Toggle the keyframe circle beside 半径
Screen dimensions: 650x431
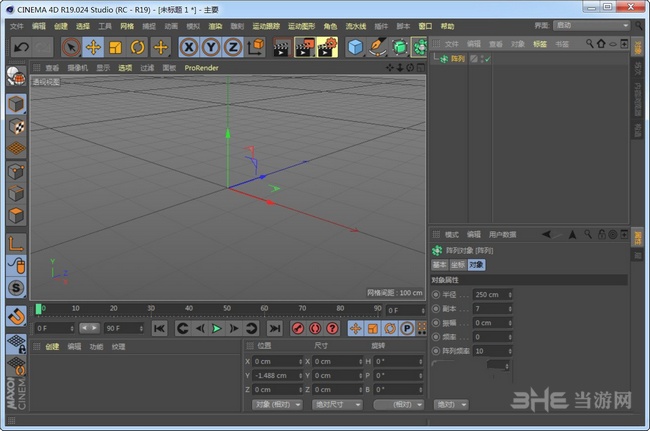[436, 295]
